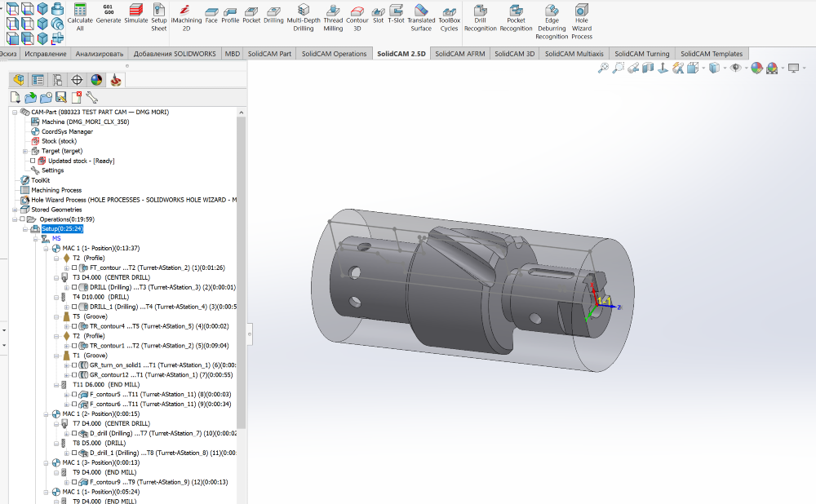The image size is (816, 504).
Task: Open the display style dropdown arrow
Action: (725, 69)
